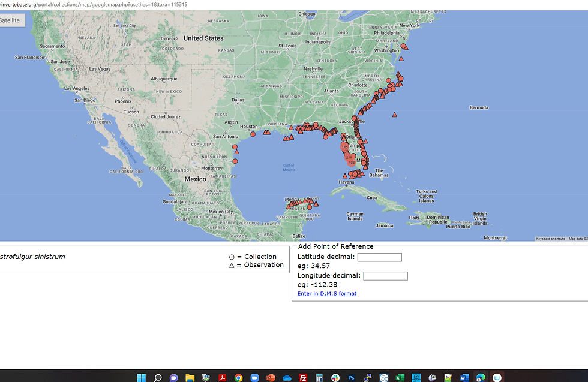This screenshot has width=588, height=382.
Task: Click the 'Jamaica' map label
Action: point(385,225)
